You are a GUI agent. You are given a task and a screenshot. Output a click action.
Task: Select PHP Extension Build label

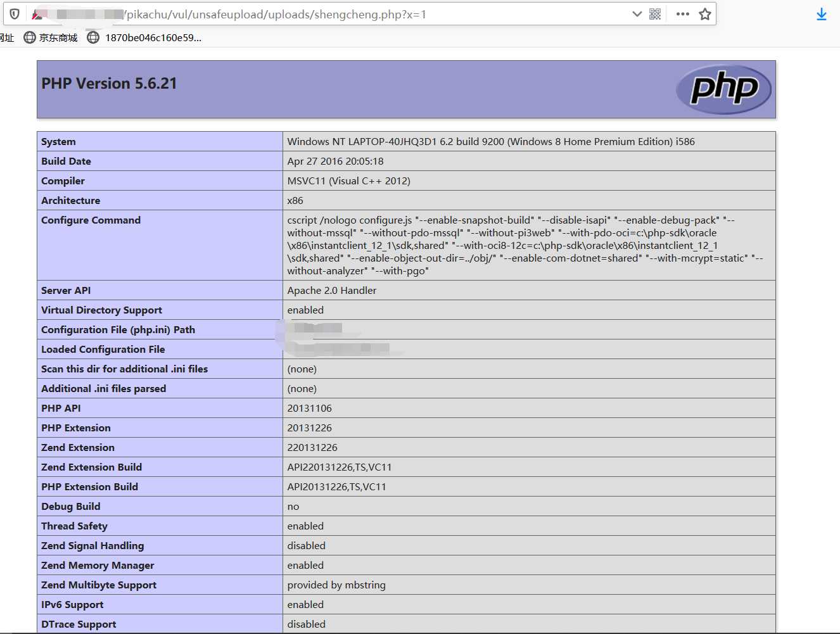tap(89, 486)
